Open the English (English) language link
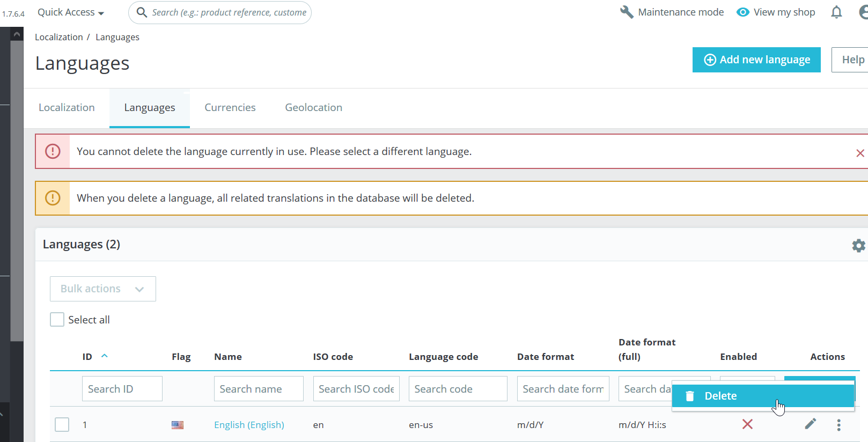This screenshot has height=442, width=868. (249, 425)
